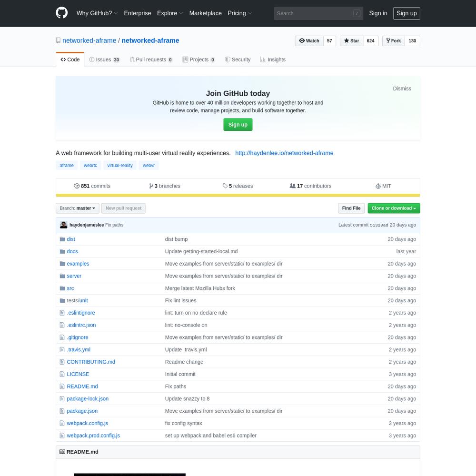Open latest commit 51328ad link
This screenshot has width=476, height=476.
point(379,225)
